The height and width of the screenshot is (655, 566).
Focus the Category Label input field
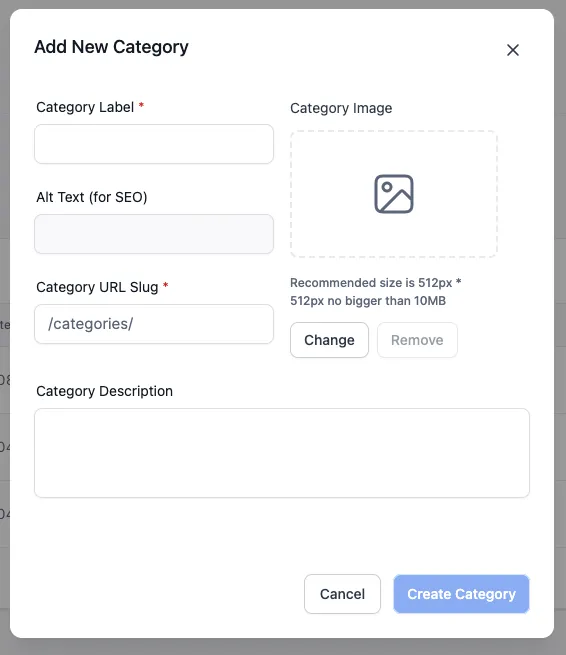(154, 144)
